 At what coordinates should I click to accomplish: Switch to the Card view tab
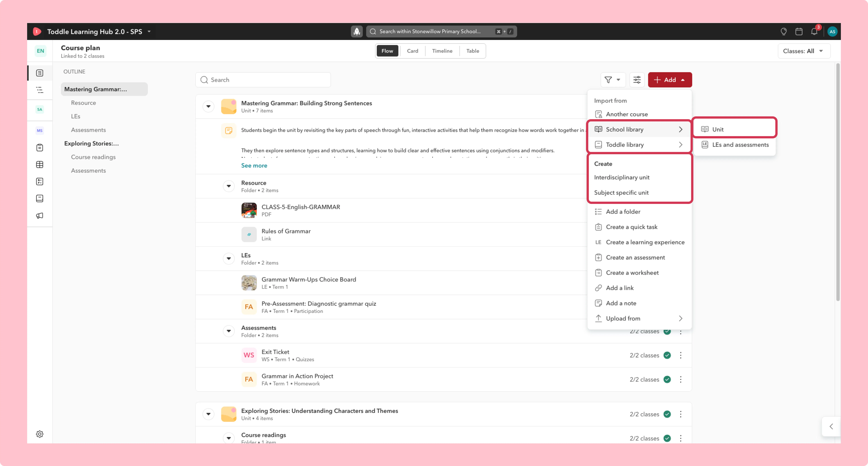(x=412, y=51)
